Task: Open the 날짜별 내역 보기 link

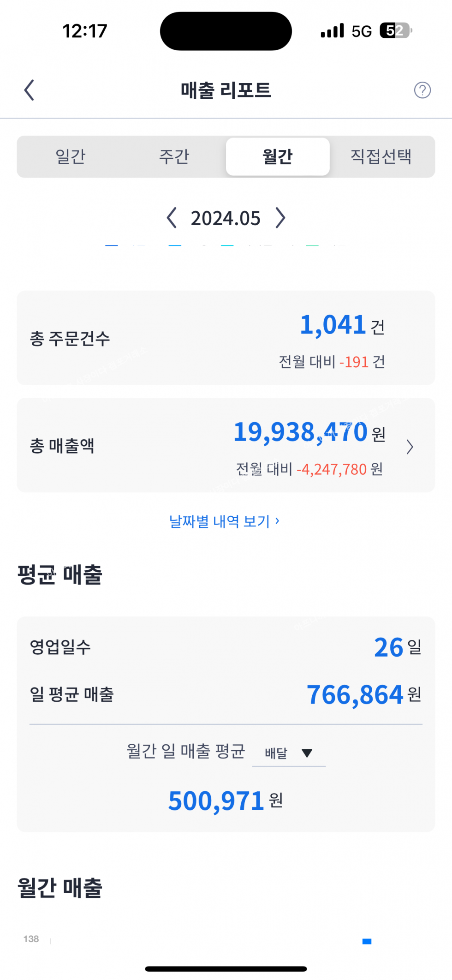Action: pyautogui.click(x=224, y=521)
